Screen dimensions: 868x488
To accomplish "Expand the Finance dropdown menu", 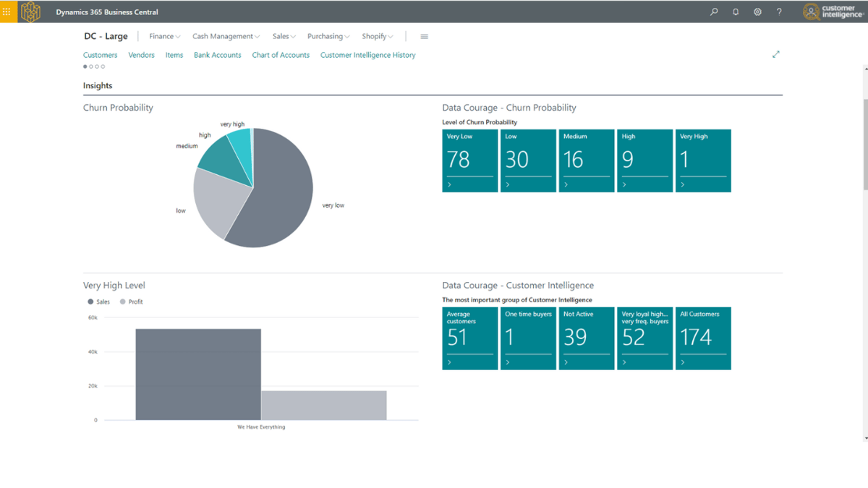I will click(x=164, y=36).
